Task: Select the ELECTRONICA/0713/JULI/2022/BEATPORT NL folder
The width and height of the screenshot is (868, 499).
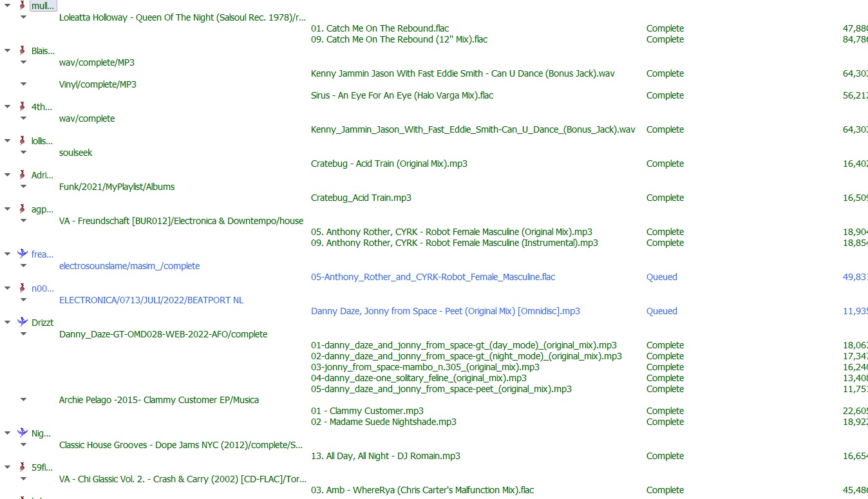Action: click(151, 300)
